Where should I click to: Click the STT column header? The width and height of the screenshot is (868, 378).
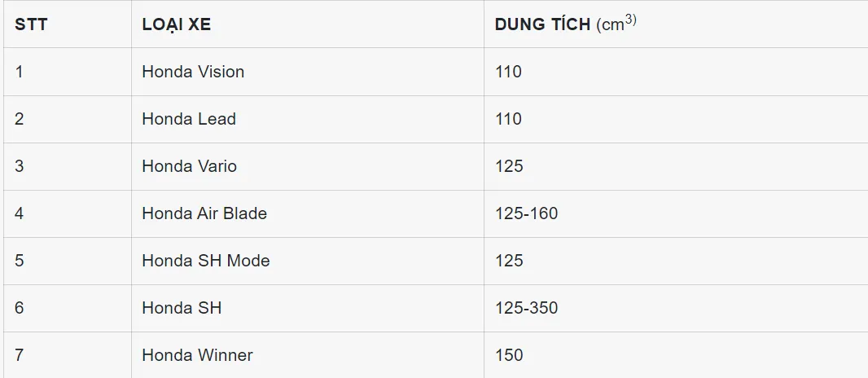pos(31,24)
